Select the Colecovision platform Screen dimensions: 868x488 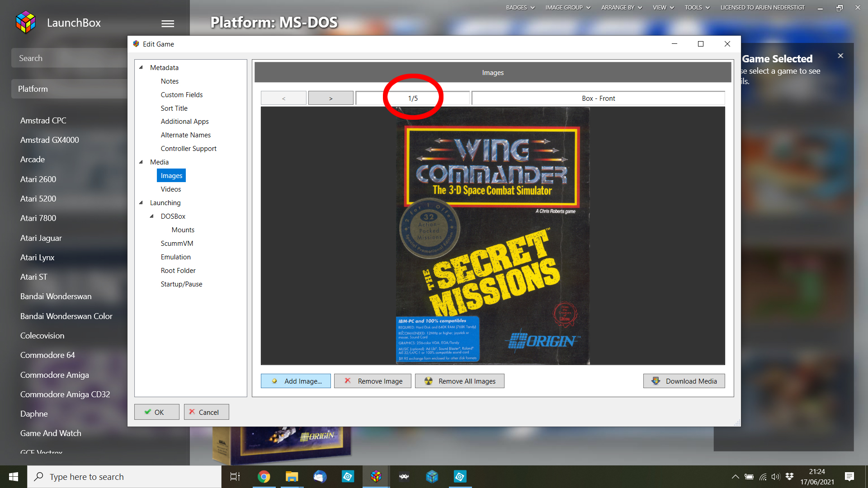42,336
